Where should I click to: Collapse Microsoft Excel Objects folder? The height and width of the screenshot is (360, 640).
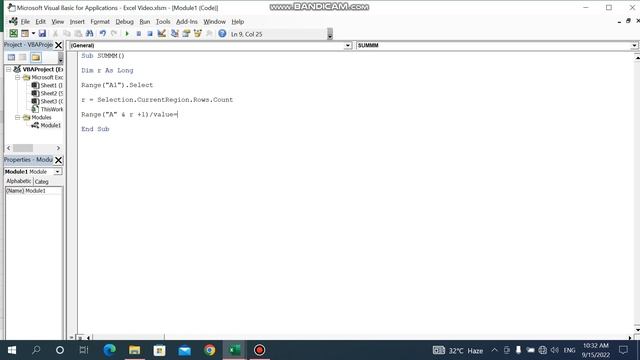click(x=18, y=77)
